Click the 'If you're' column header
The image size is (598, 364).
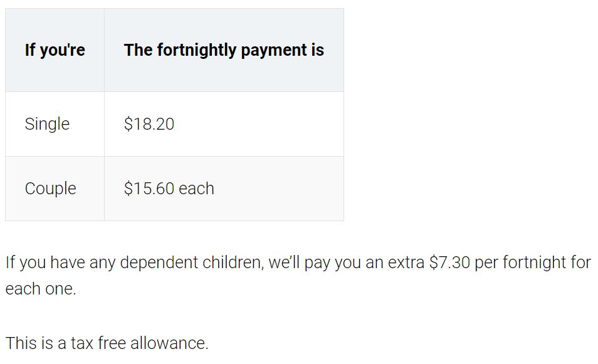[55, 50]
